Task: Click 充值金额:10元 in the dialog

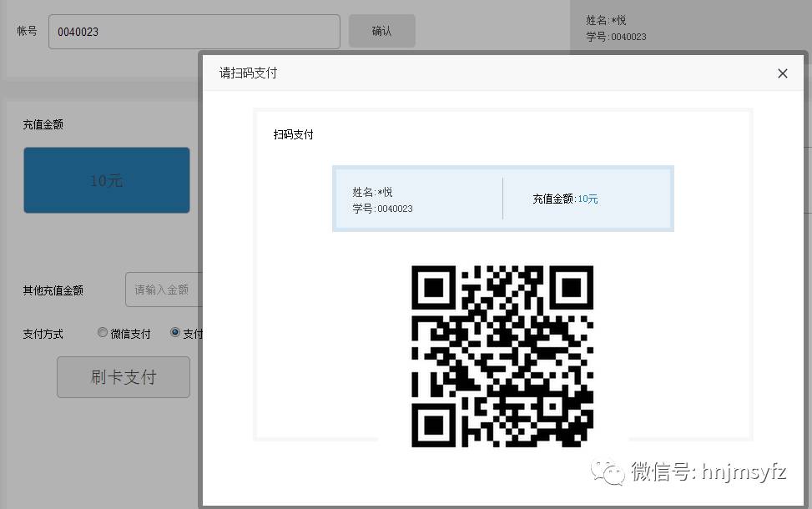Action: [x=565, y=199]
